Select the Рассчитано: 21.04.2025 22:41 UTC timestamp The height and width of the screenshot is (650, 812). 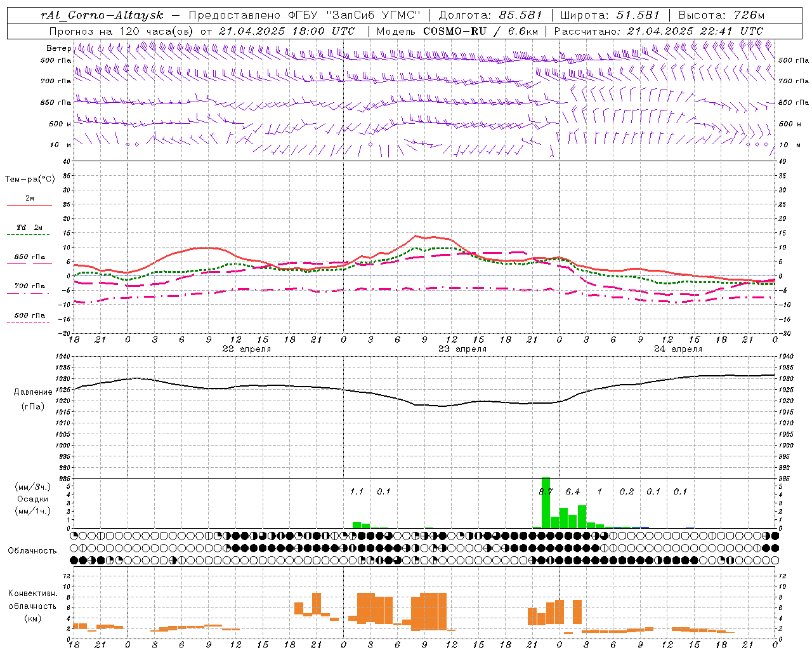(658, 30)
